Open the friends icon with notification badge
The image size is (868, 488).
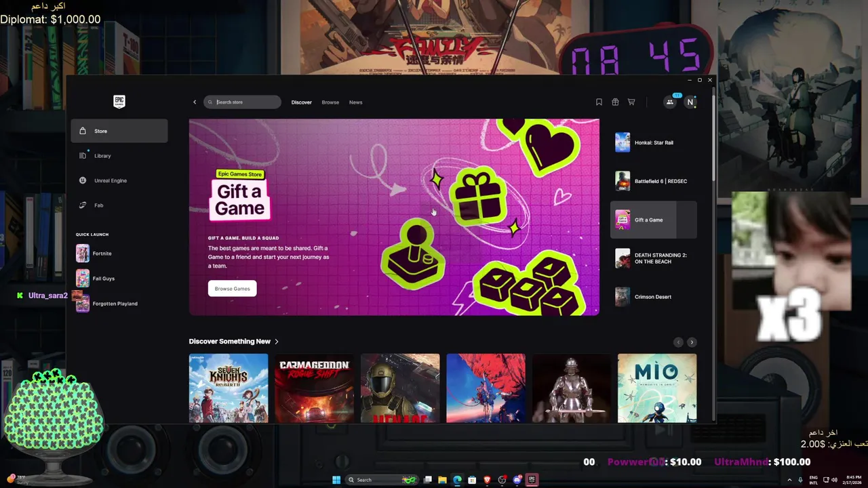click(670, 102)
